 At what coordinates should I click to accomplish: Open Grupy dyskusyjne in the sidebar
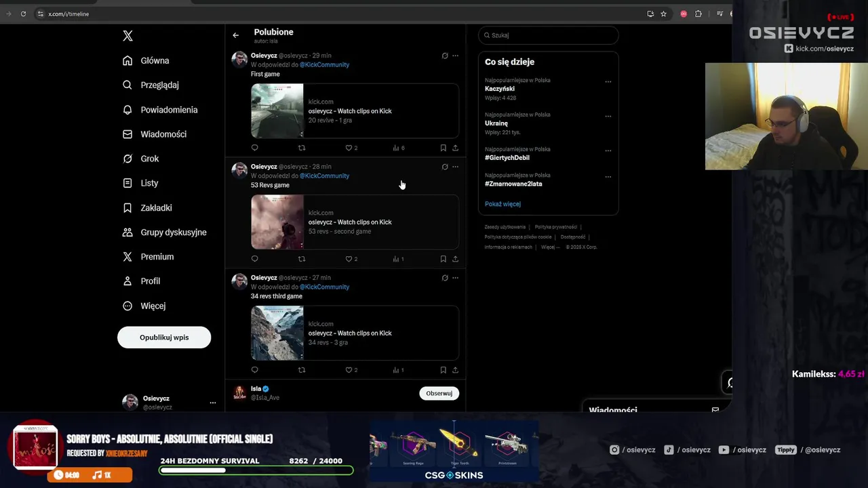click(x=164, y=232)
